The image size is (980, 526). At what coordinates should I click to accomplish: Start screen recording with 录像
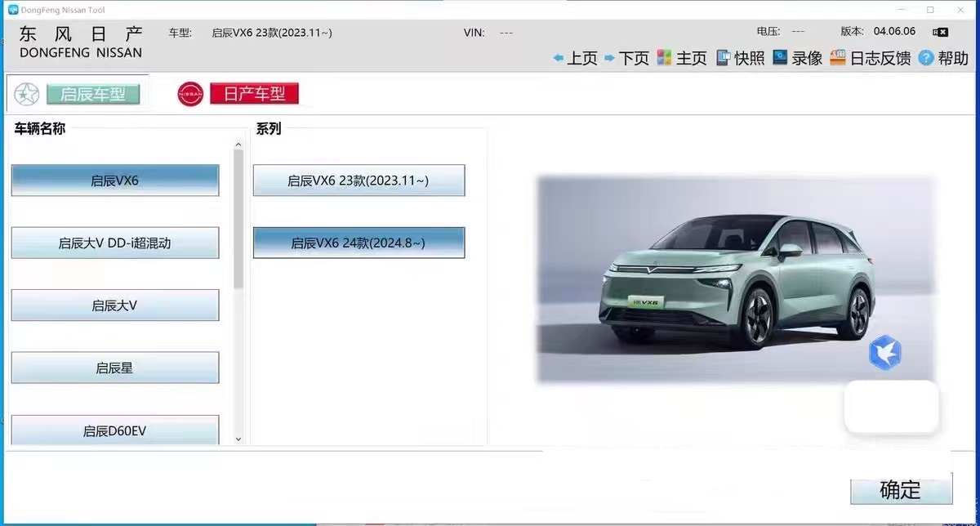797,58
